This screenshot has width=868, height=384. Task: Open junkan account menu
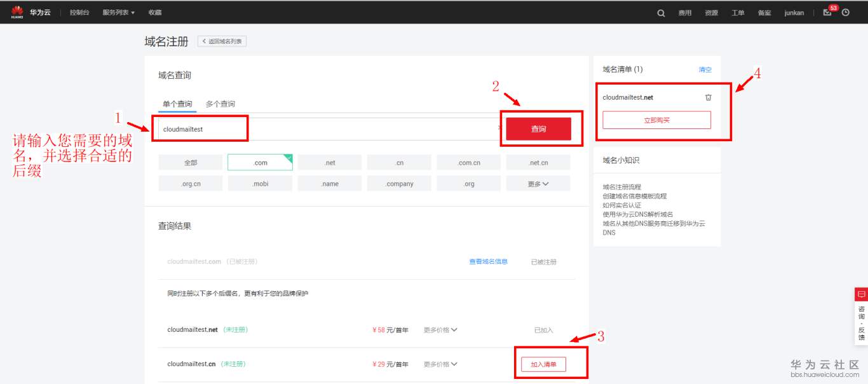click(794, 13)
